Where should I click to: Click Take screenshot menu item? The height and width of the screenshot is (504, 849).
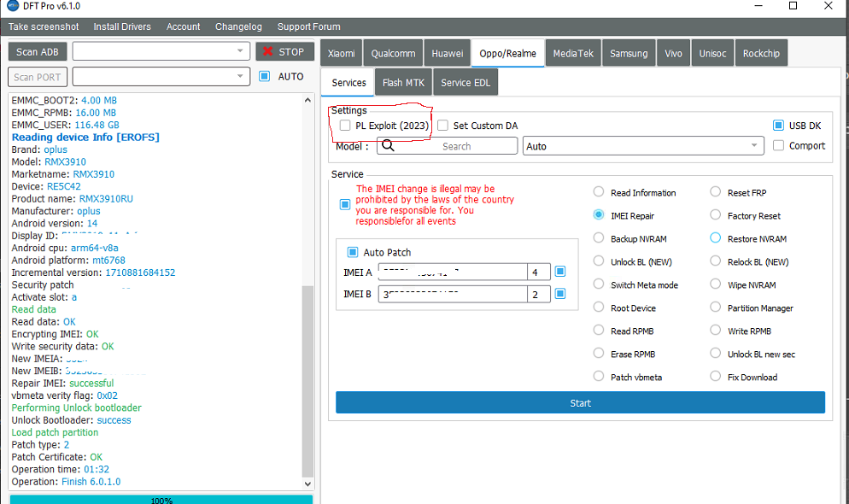[x=44, y=26]
